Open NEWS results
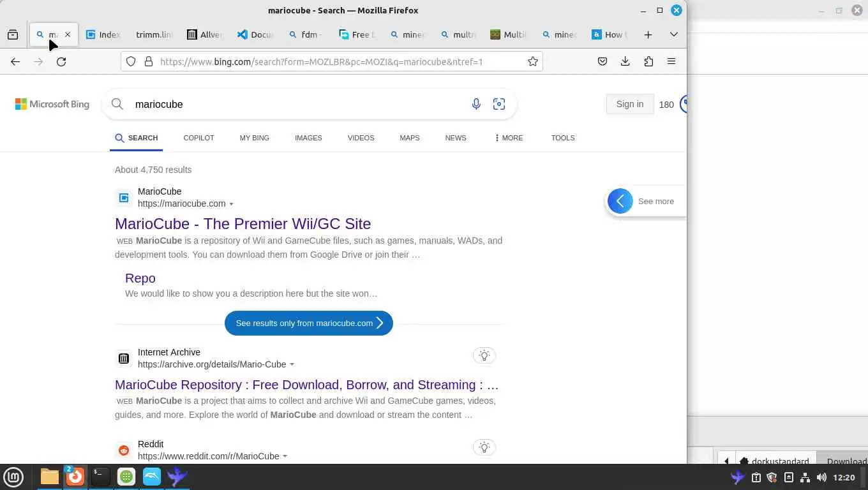The width and height of the screenshot is (868, 490). (456, 138)
